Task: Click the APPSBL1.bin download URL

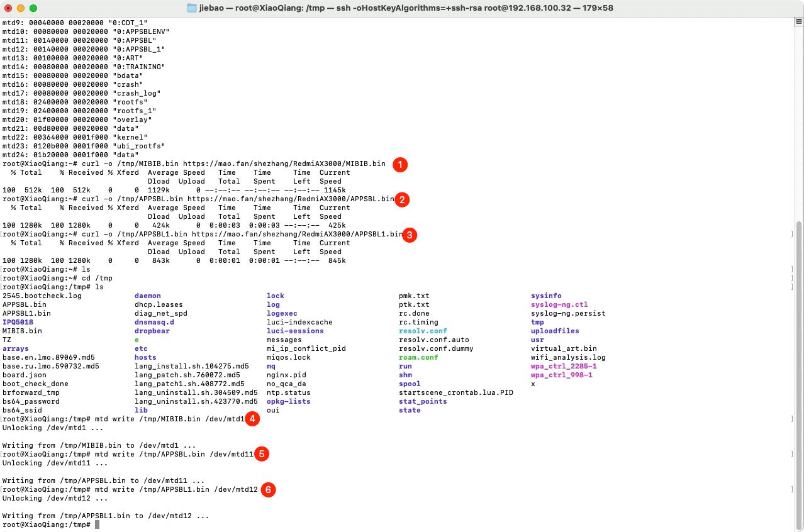Action: tap(297, 234)
